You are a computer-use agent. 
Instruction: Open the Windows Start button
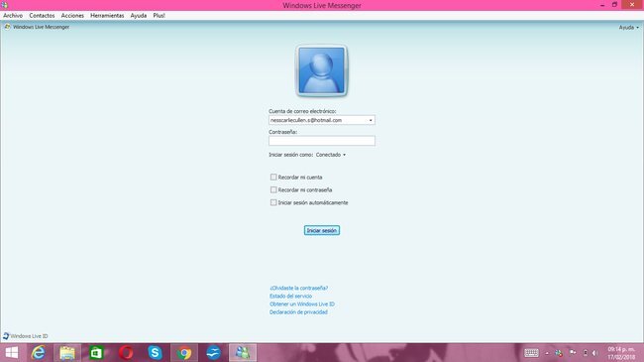pyautogui.click(x=12, y=352)
